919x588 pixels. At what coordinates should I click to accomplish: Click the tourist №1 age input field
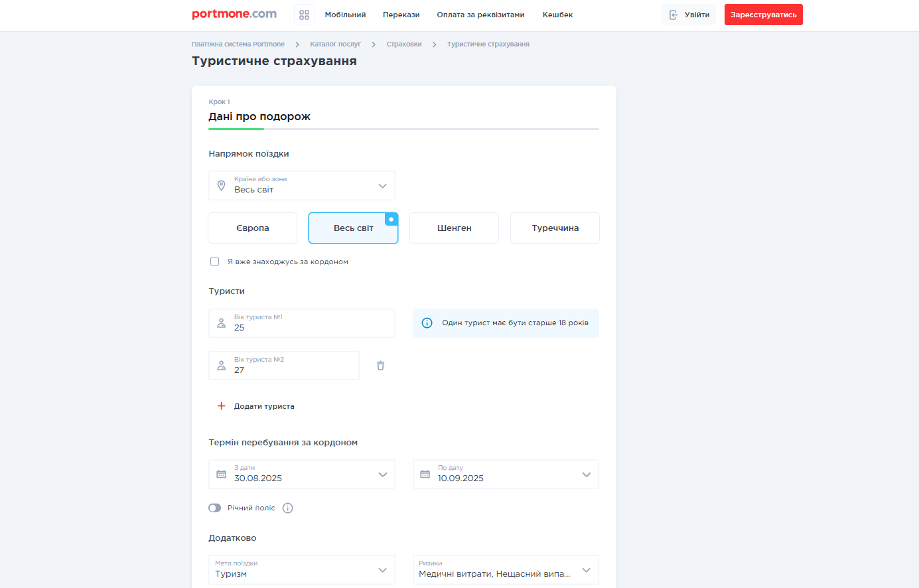[302, 324]
